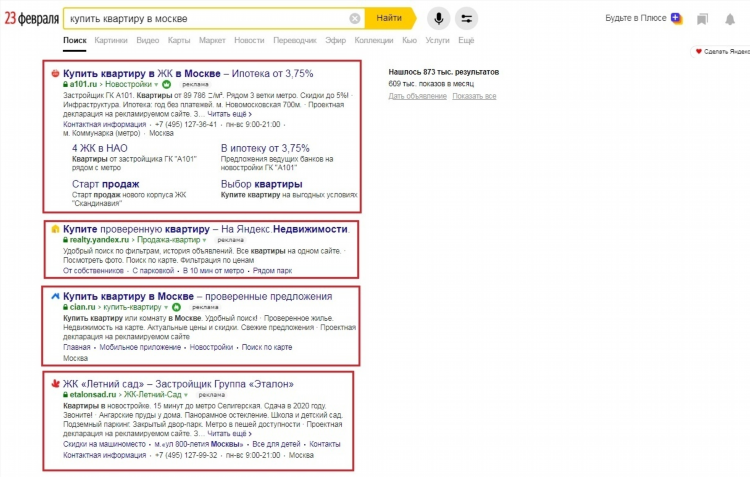This screenshot has height=477, width=750.
Task: Click the realty.yandex.ru domain link
Action: 99,240
